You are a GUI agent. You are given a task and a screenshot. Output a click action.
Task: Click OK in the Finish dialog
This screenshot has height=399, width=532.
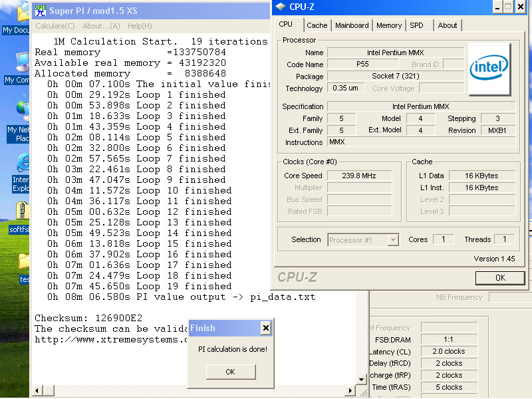click(231, 372)
